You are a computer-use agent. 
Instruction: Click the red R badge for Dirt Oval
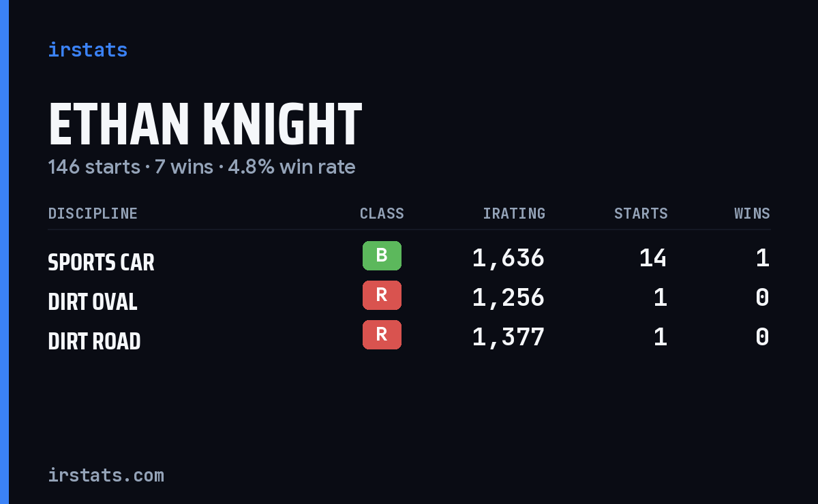pyautogui.click(x=382, y=296)
